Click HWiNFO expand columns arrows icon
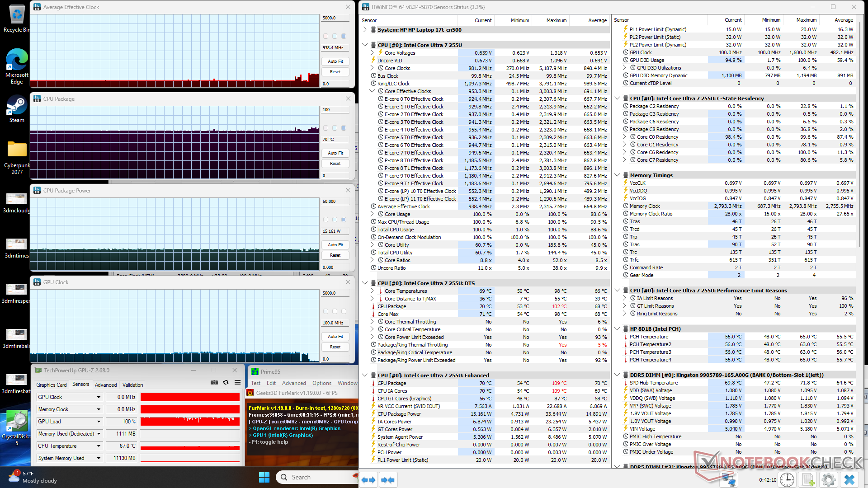This screenshot has height=488, width=868. [x=368, y=480]
